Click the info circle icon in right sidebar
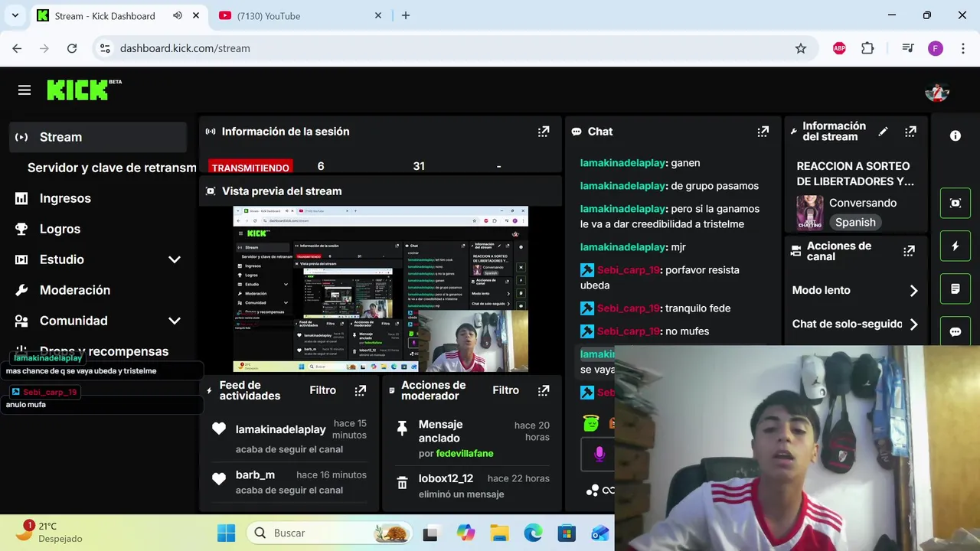Screen dimensions: 980x551 pyautogui.click(x=955, y=135)
